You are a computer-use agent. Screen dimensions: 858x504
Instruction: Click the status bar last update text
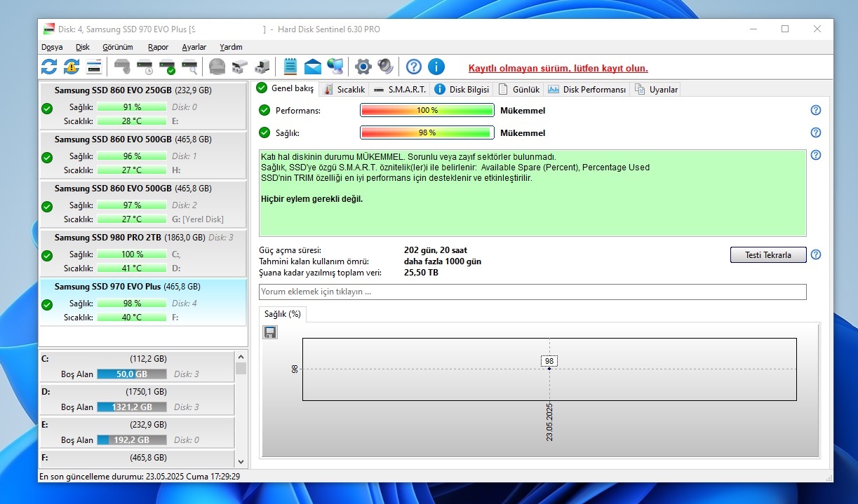coord(140,476)
